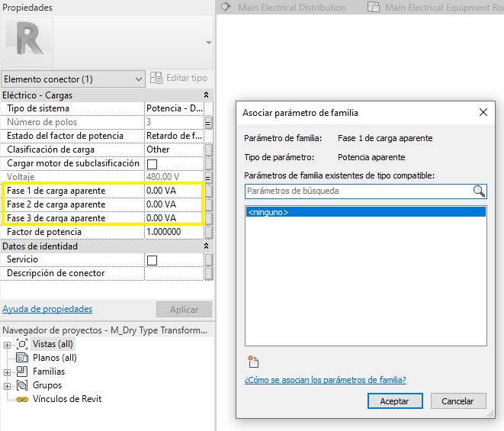The image size is (504, 431).
Task: Click the magnifier icon in search box
Action: [478, 191]
